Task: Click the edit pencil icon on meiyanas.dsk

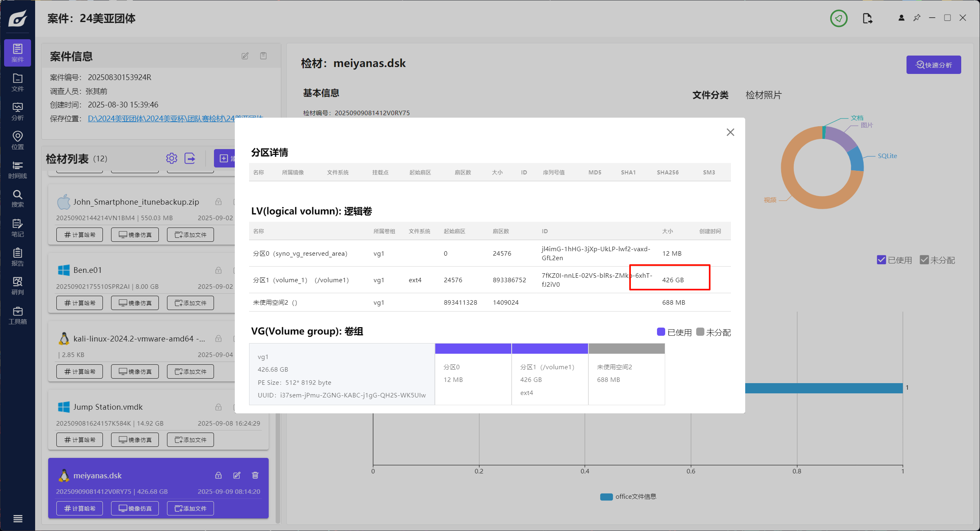Action: [x=237, y=475]
